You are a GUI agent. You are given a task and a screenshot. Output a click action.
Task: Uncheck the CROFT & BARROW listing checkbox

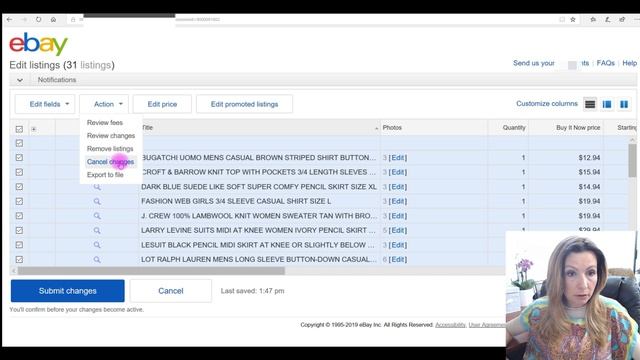[x=19, y=172]
